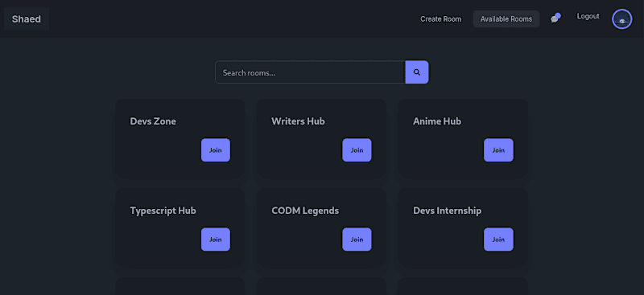The image size is (644, 295).
Task: Select the Typescript Hub card title
Action: coord(163,211)
